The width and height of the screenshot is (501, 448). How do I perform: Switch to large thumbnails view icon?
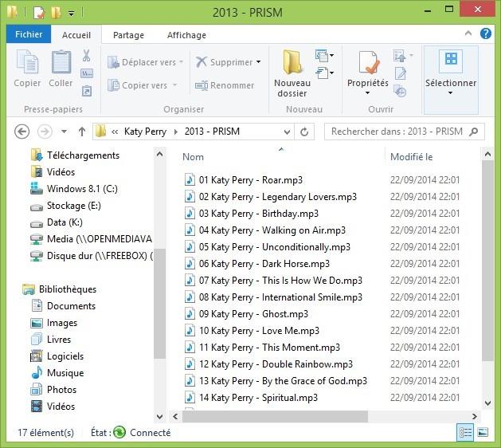point(483,433)
